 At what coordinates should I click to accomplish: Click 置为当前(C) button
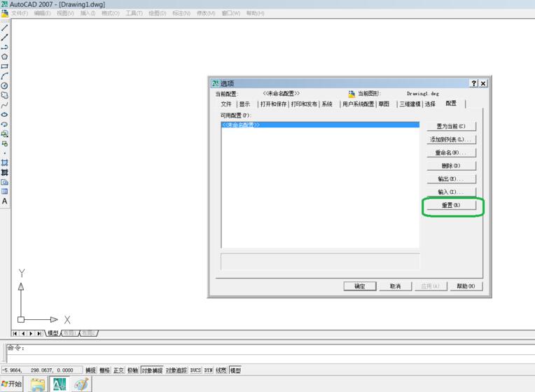click(x=451, y=126)
